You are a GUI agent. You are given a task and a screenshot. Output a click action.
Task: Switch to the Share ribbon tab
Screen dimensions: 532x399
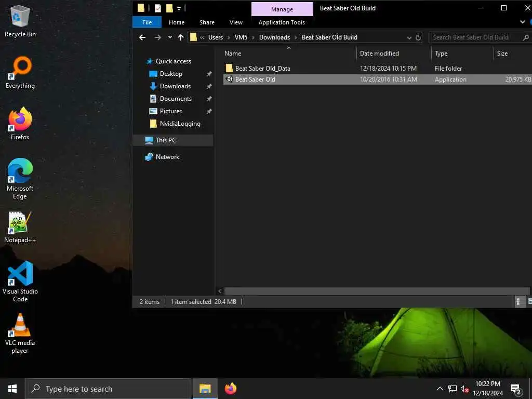[x=207, y=22]
